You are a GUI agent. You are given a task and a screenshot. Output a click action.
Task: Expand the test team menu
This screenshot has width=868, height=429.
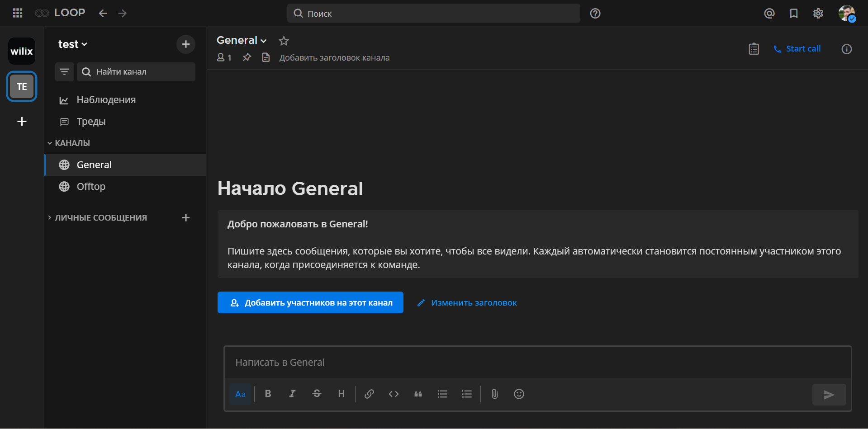[72, 44]
